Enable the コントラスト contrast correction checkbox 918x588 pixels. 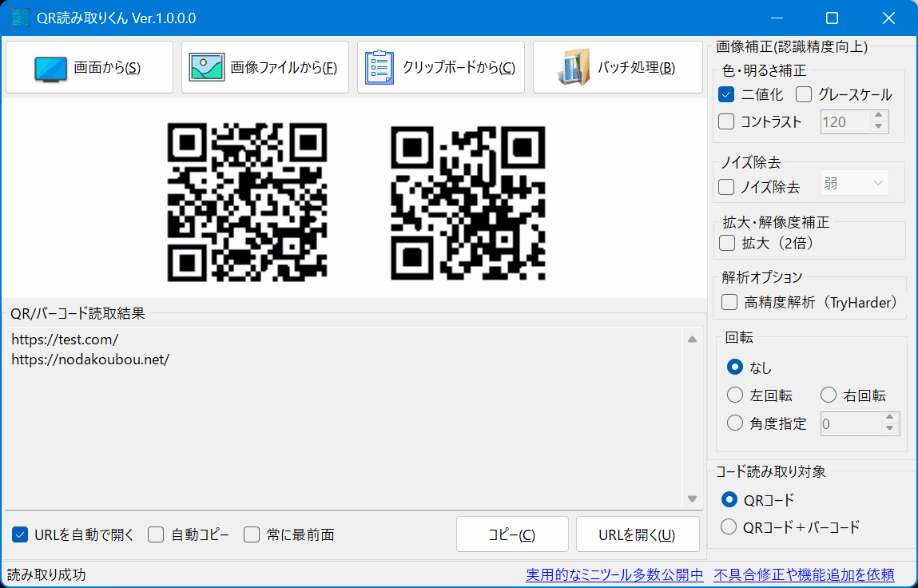point(725,121)
